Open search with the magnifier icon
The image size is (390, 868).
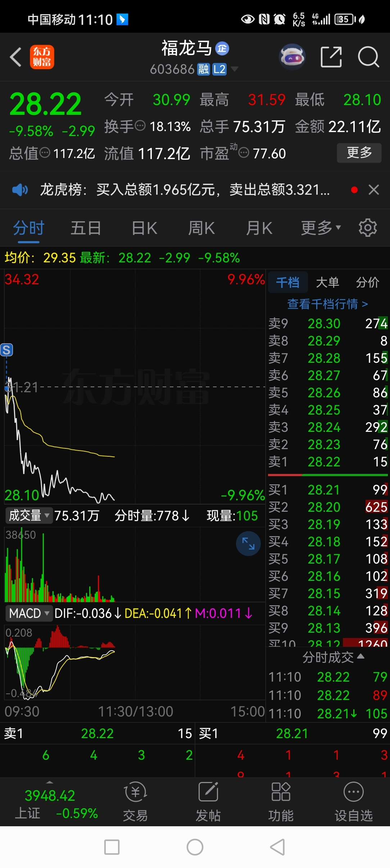point(369,57)
